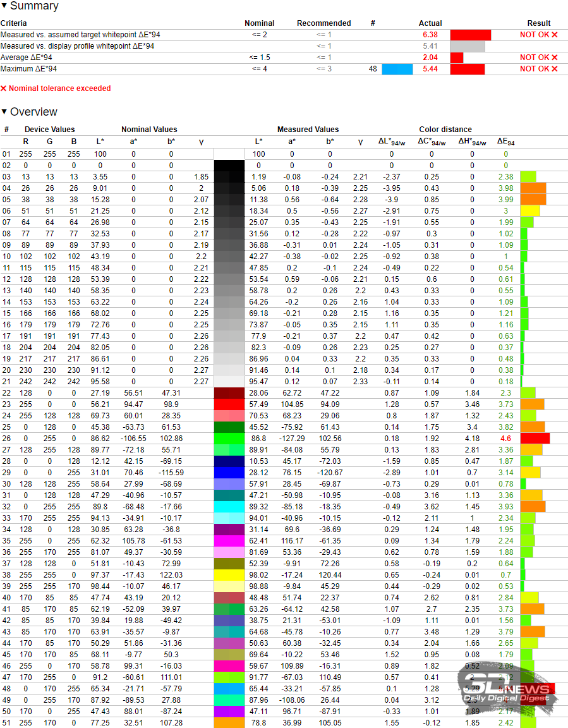This screenshot has width=568, height=728.
Task: Click red bar next to 6.38 actual value
Action: [470, 35]
